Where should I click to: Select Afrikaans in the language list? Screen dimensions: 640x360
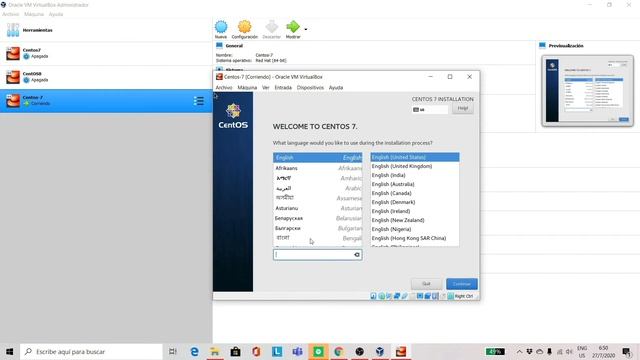pos(318,168)
